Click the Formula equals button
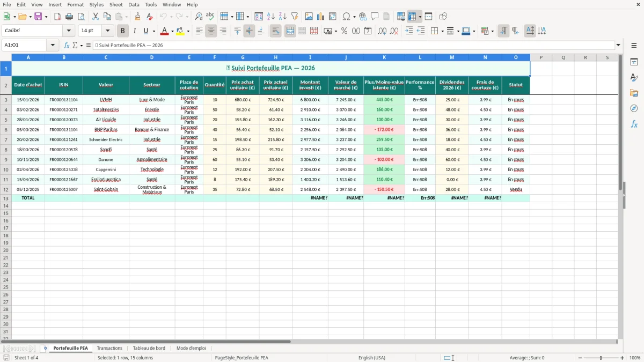 coord(89,45)
